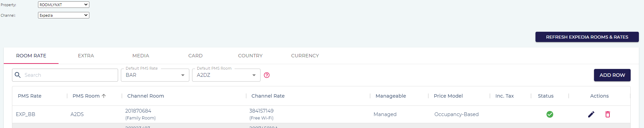The height and width of the screenshot is (128, 644).
Task: Click the ADD ROW button
Action: [x=612, y=75]
